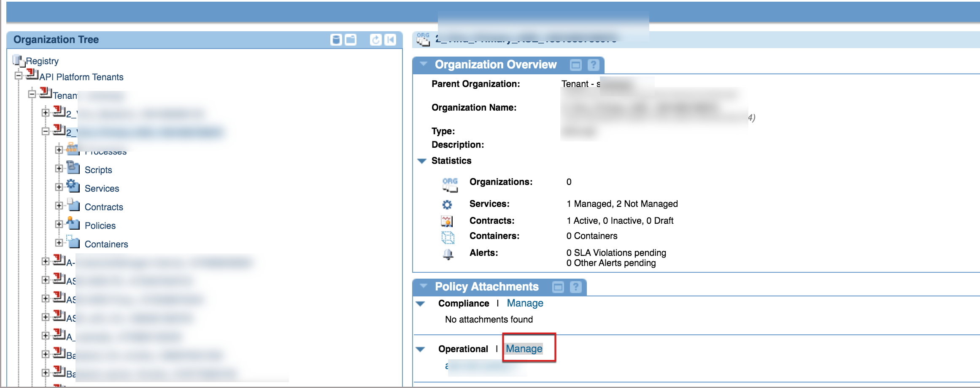Collapse the Compliance attachments section
Image resolution: width=980 pixels, height=388 pixels.
tap(420, 304)
